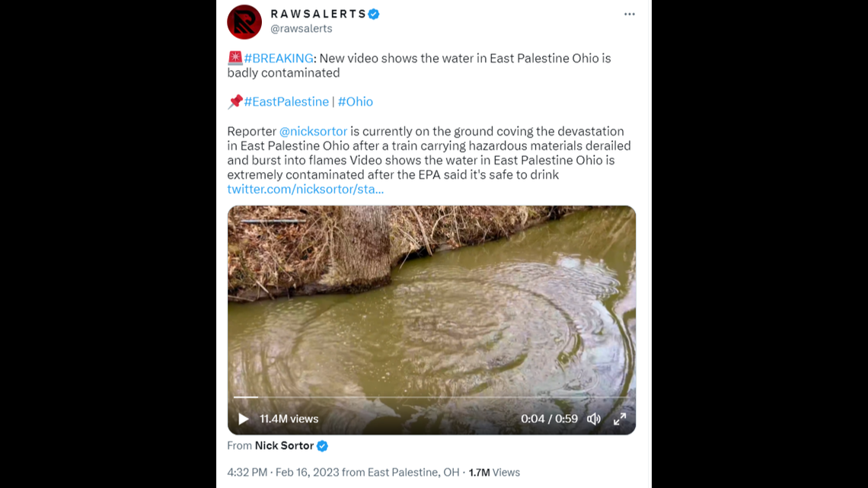Click the play icon on the video
Viewport: 868px width, 488px height.
pyautogui.click(x=243, y=419)
